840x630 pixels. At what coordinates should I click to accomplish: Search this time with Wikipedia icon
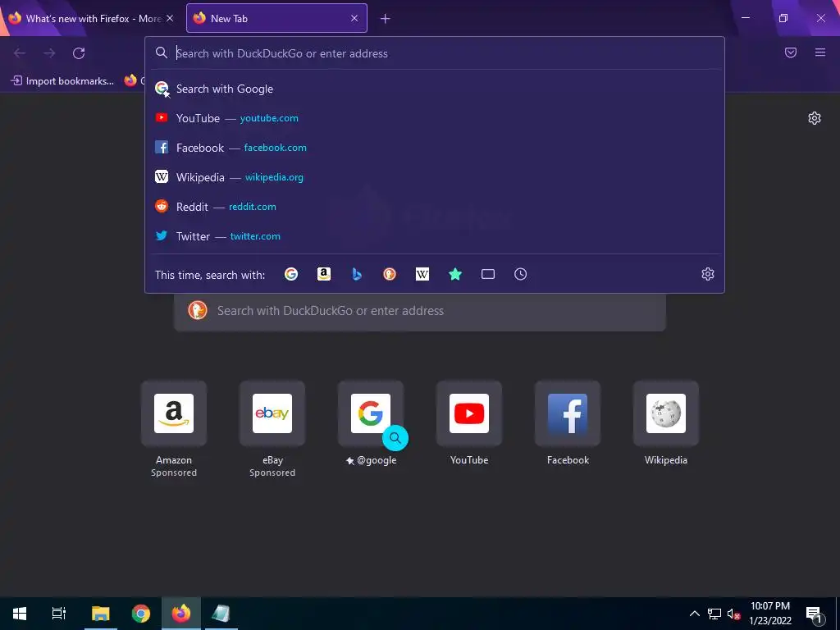pyautogui.click(x=422, y=274)
